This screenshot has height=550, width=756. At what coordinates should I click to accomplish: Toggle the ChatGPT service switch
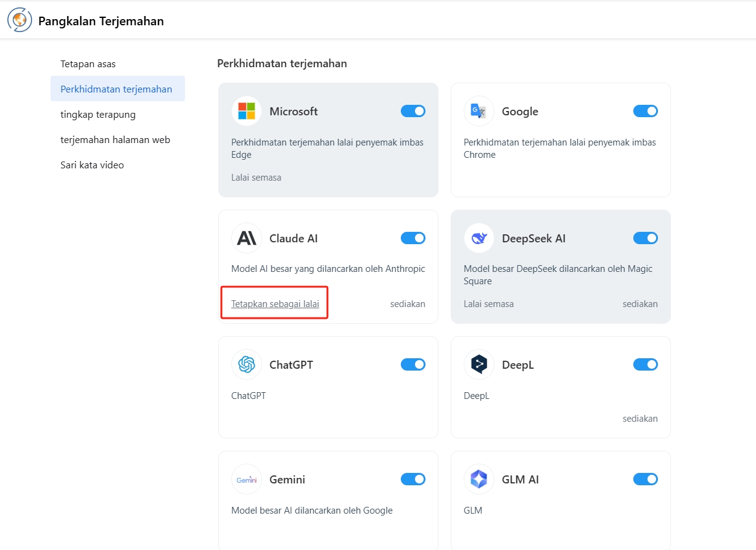pos(413,364)
